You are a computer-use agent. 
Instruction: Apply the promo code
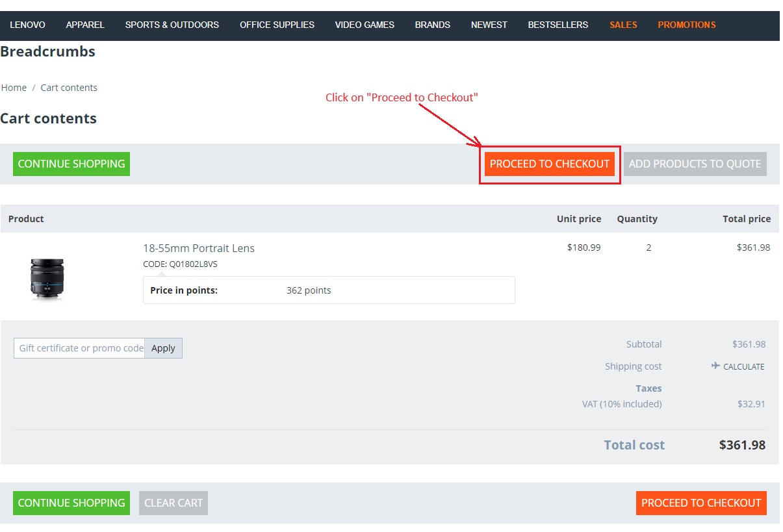pos(164,348)
